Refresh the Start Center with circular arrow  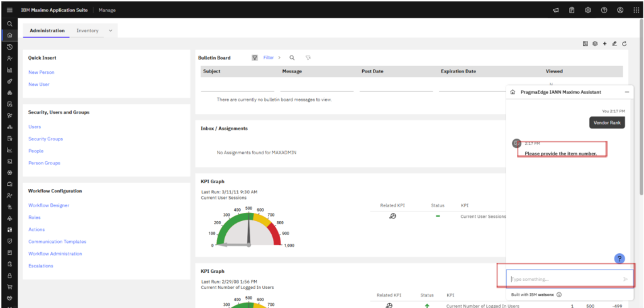coord(625,43)
